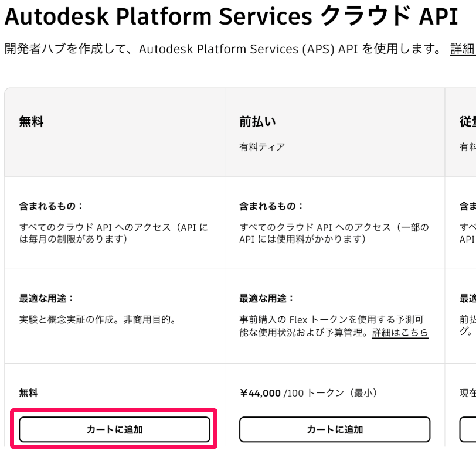Screen dimensions: 476x461
Task: Select the page title Autodesk Platform Services クラウド API
Action: [232, 16]
